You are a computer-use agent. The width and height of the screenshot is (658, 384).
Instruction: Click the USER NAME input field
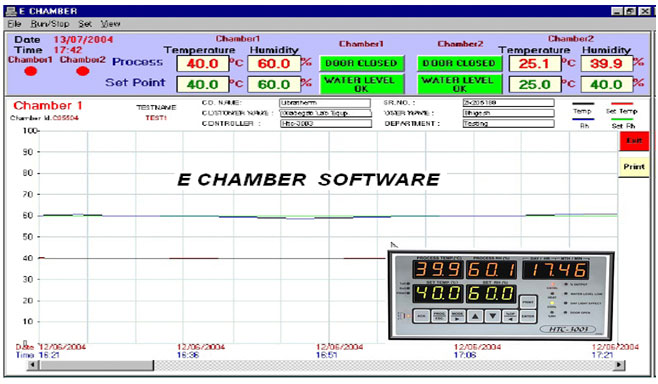coord(508,113)
